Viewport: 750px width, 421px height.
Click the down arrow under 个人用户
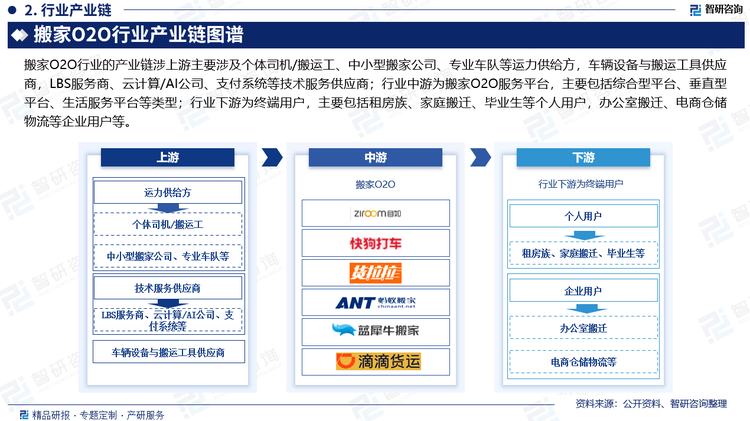pos(584,235)
